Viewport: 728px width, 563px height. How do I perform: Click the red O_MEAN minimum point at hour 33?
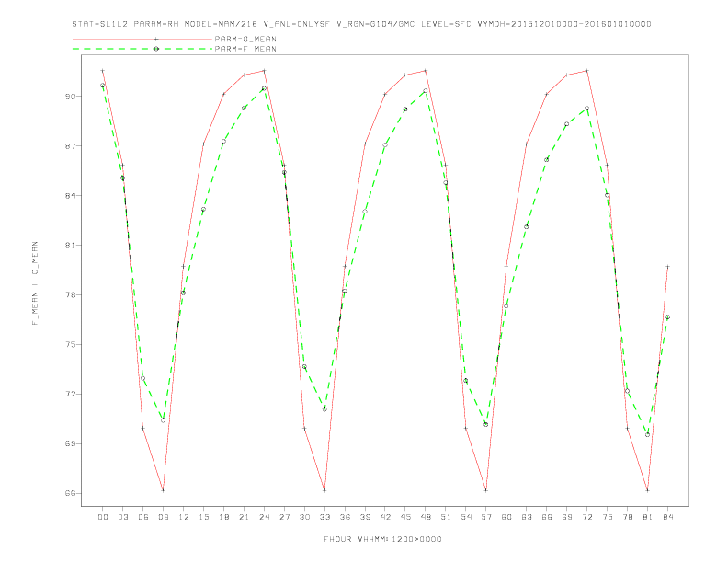324,490
